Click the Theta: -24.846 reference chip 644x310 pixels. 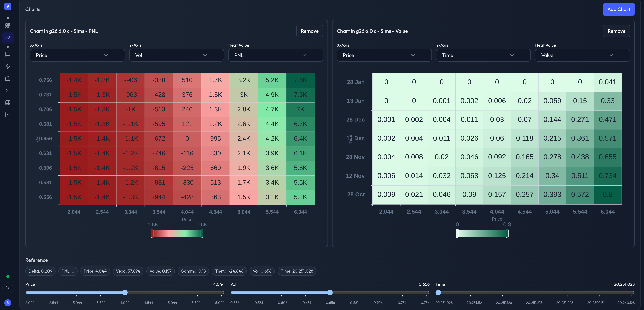229,271
